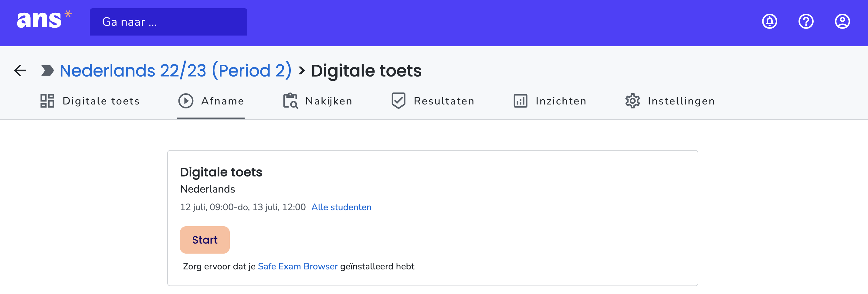This screenshot has width=868, height=294.
Task: Click the Digitale toets page title
Action: tap(366, 70)
